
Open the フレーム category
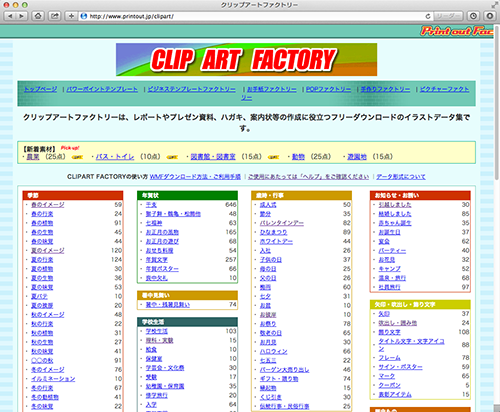coord(389,358)
